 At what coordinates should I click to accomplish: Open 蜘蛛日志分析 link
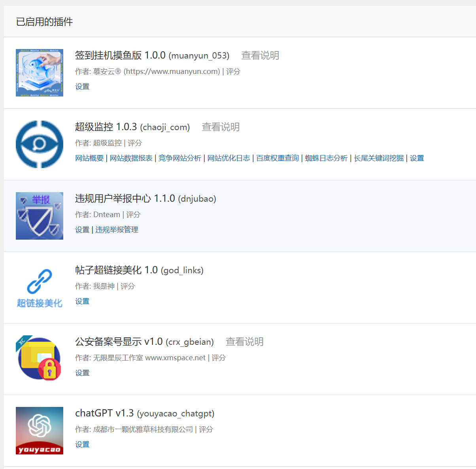click(x=326, y=158)
